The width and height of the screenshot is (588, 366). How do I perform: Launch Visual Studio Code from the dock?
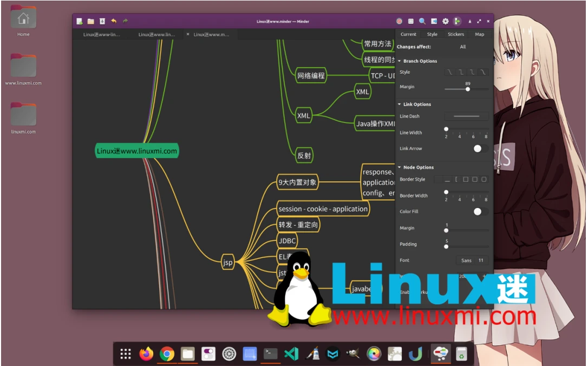(292, 353)
